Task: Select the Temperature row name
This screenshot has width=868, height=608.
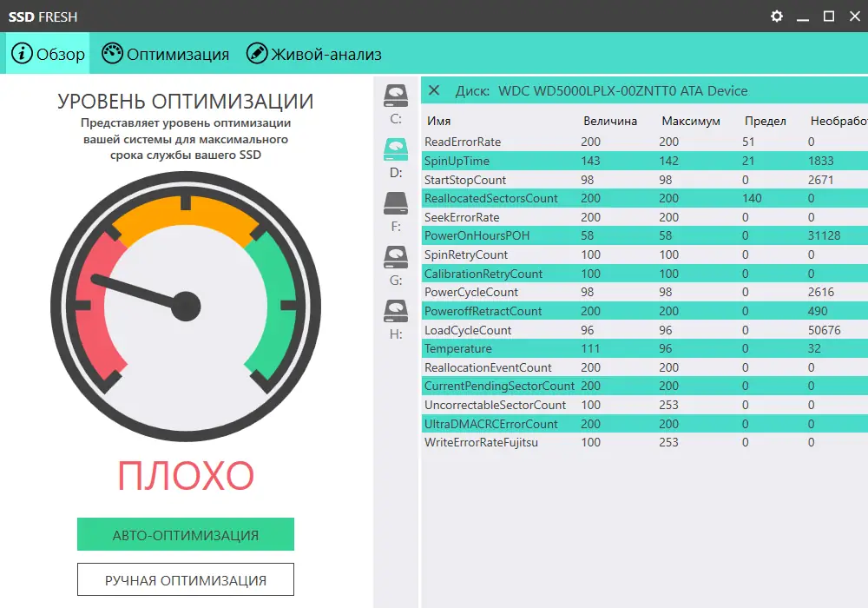Action: pos(457,348)
